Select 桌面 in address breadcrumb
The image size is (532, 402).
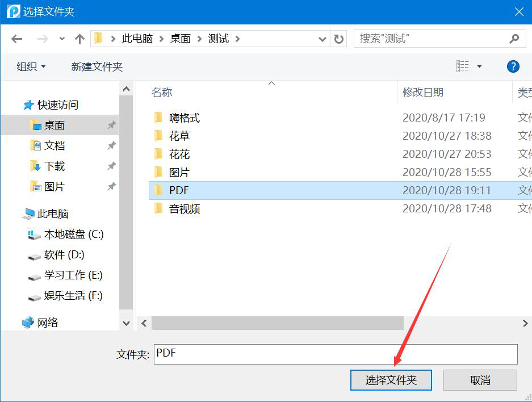[180, 39]
